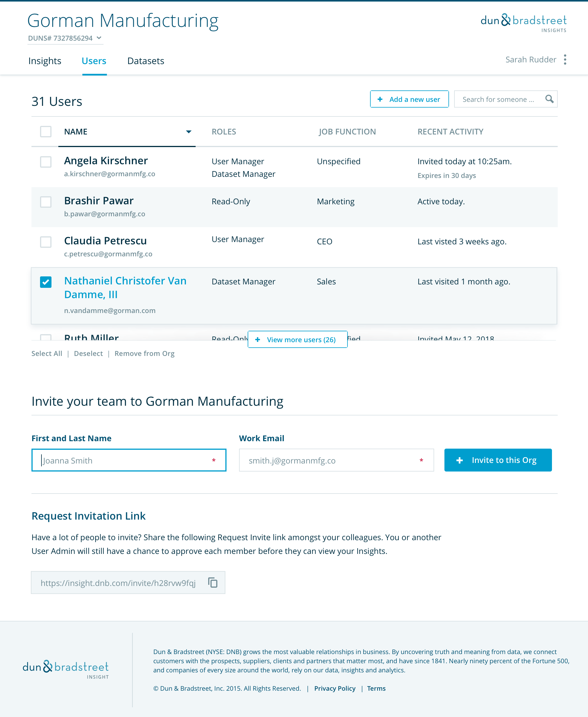
Task: Switch to the Users tab
Action: coord(94,61)
